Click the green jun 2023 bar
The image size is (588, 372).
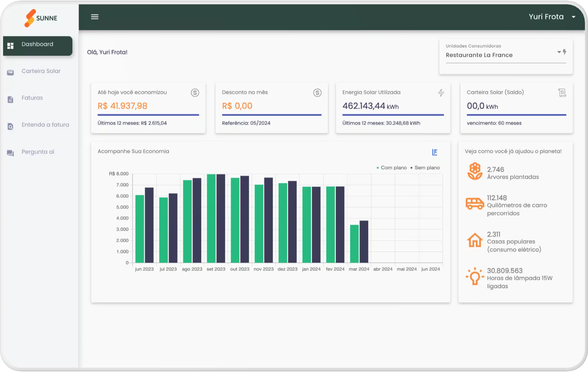[140, 229]
